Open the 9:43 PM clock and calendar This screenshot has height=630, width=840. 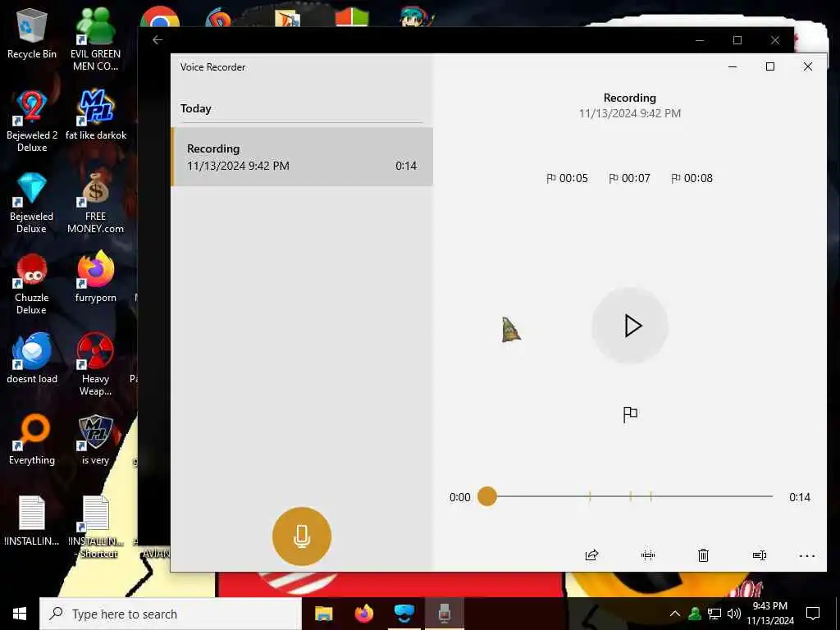[x=770, y=614]
